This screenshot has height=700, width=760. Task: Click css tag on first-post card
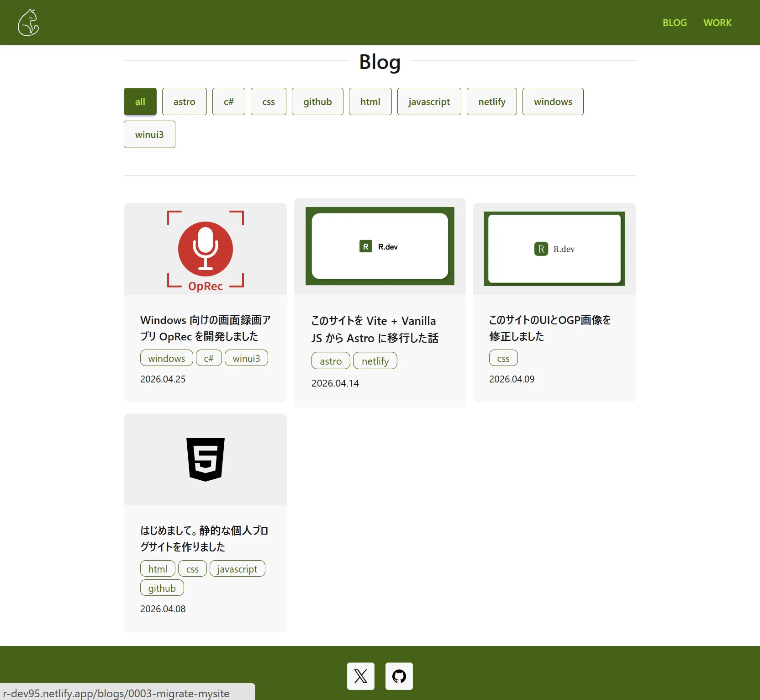tap(192, 569)
